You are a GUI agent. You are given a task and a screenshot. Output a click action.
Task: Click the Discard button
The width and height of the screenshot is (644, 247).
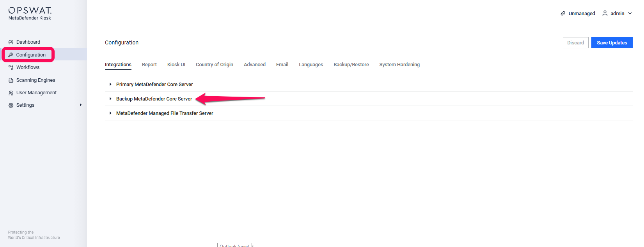point(576,43)
